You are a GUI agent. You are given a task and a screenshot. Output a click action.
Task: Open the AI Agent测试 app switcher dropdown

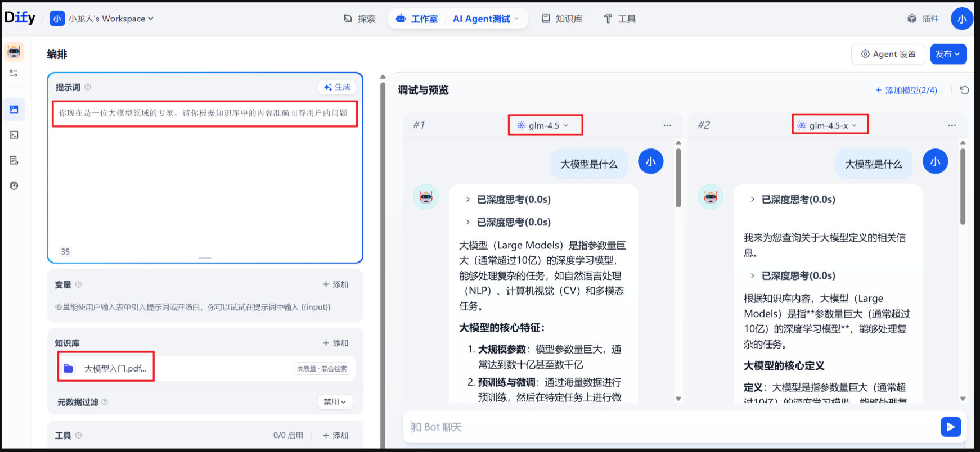coord(485,19)
